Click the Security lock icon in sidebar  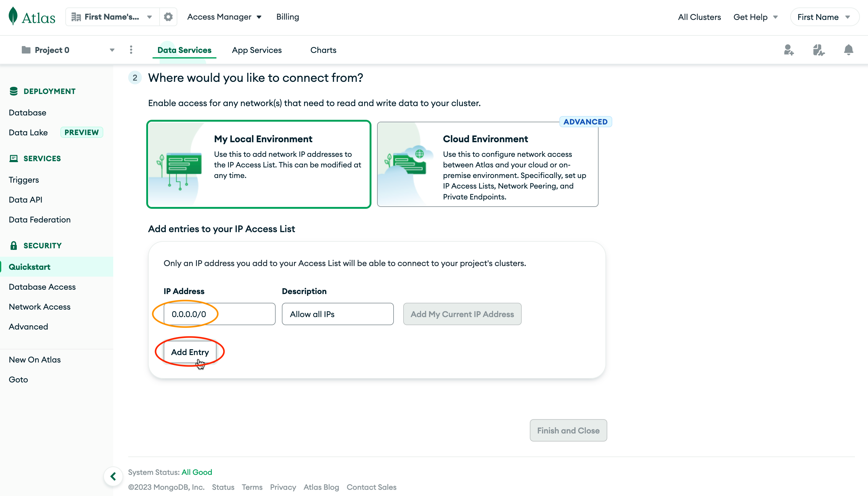(14, 245)
